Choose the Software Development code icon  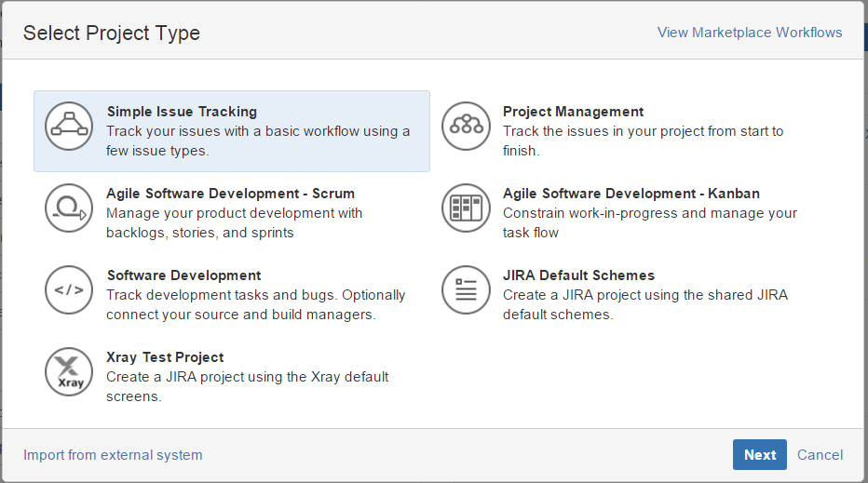tap(69, 290)
